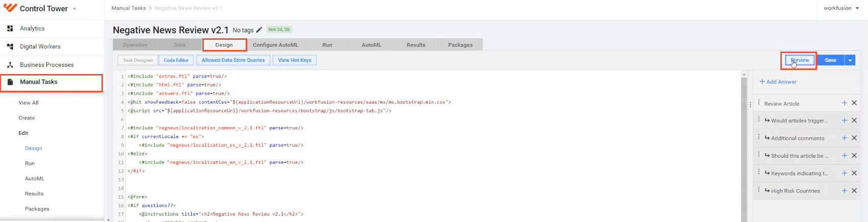This screenshot has height=222, width=868.
Task: Select Design in the sidebar submenu
Action: [34, 149]
